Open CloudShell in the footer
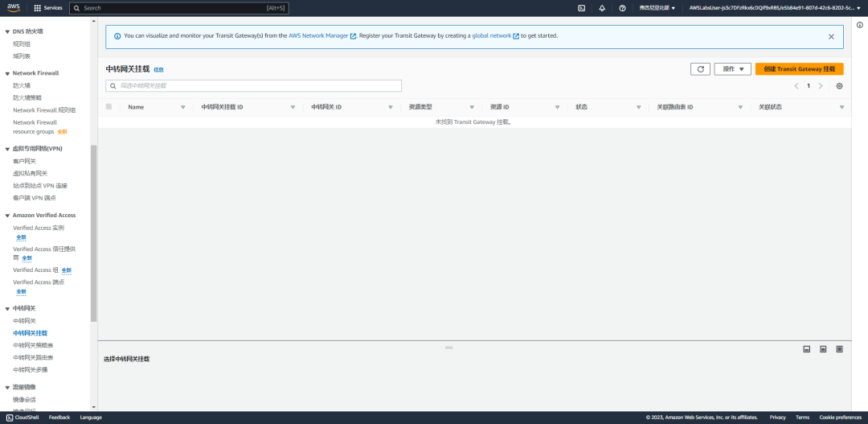Image resolution: width=868 pixels, height=424 pixels. [23, 418]
